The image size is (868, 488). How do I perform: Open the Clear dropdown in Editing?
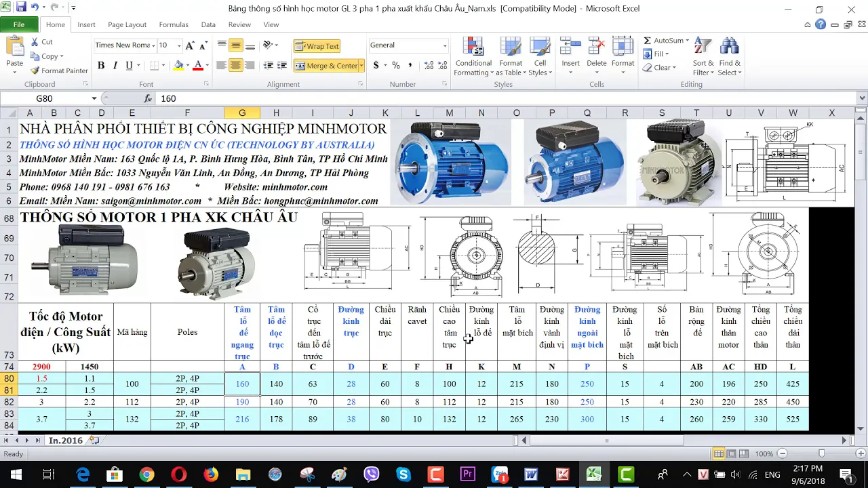tap(659, 68)
